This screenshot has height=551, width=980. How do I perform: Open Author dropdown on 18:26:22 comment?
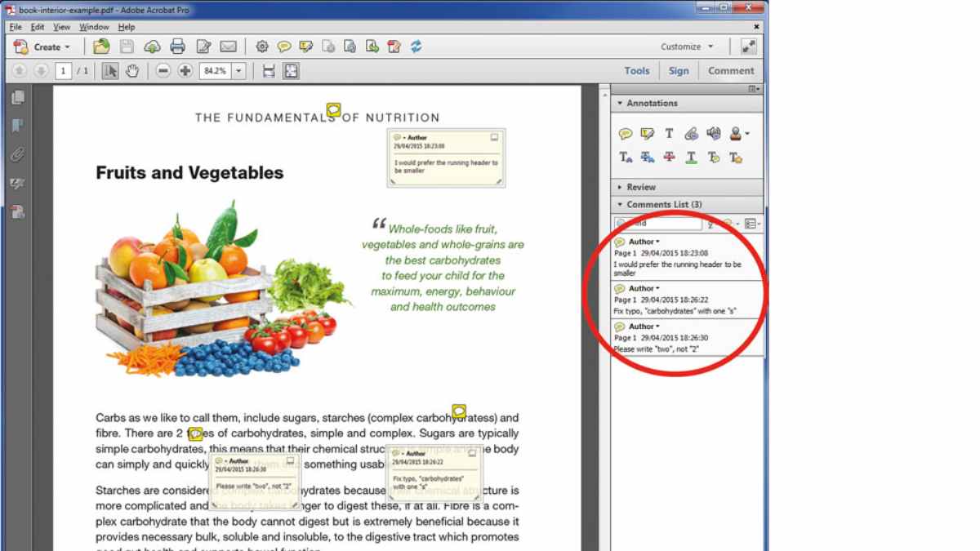(x=644, y=288)
